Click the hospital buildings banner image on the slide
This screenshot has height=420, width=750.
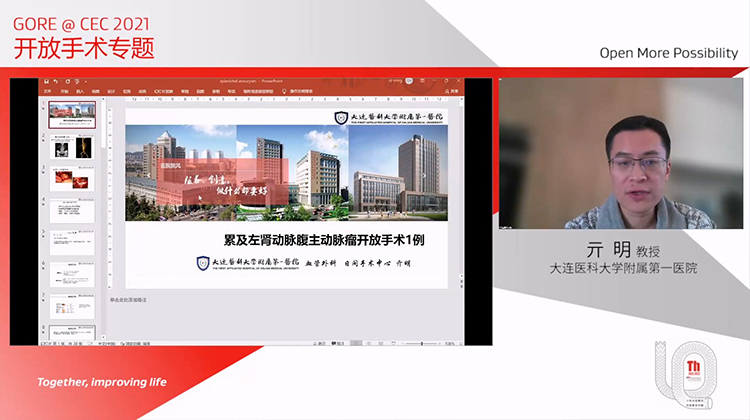[287, 173]
